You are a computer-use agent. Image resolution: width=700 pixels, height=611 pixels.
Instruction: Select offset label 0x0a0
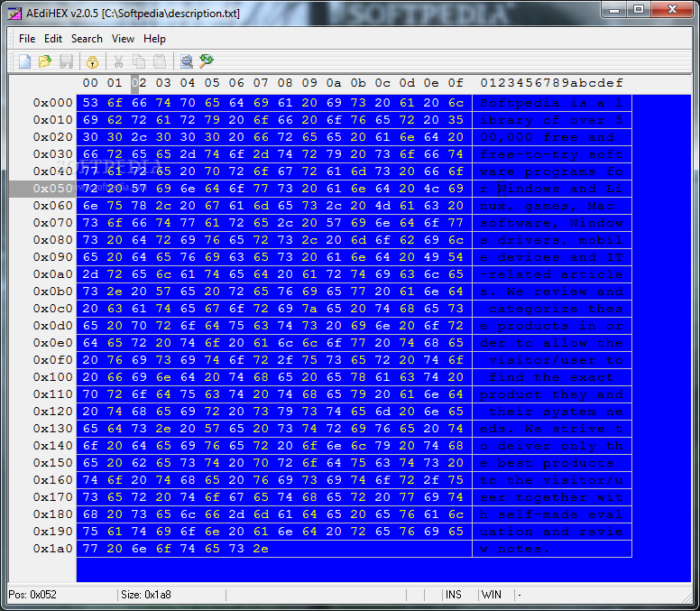[x=52, y=274]
